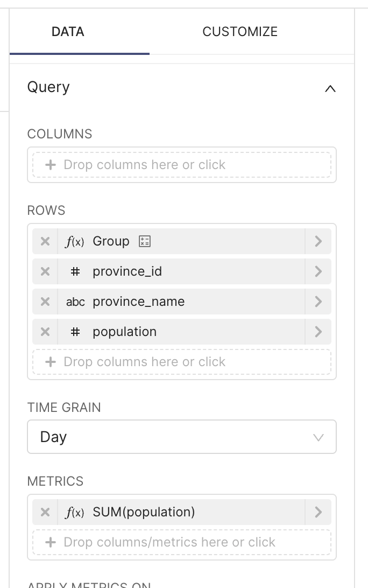Click the drop metrics area under SUM(population)
Image resolution: width=368 pixels, height=588 pixels.
182,542
